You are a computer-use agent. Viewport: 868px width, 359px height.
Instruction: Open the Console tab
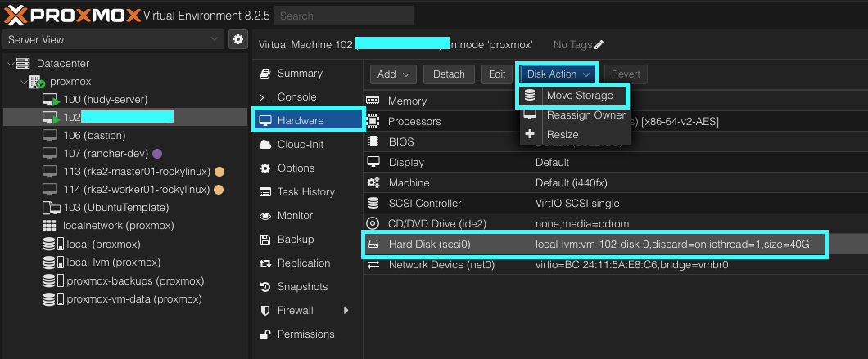pyautogui.click(x=296, y=96)
